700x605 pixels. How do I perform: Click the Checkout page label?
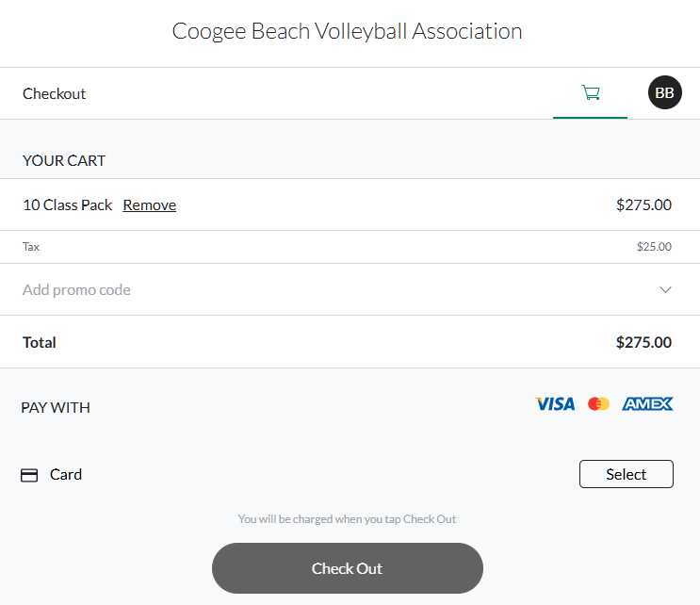pos(54,93)
